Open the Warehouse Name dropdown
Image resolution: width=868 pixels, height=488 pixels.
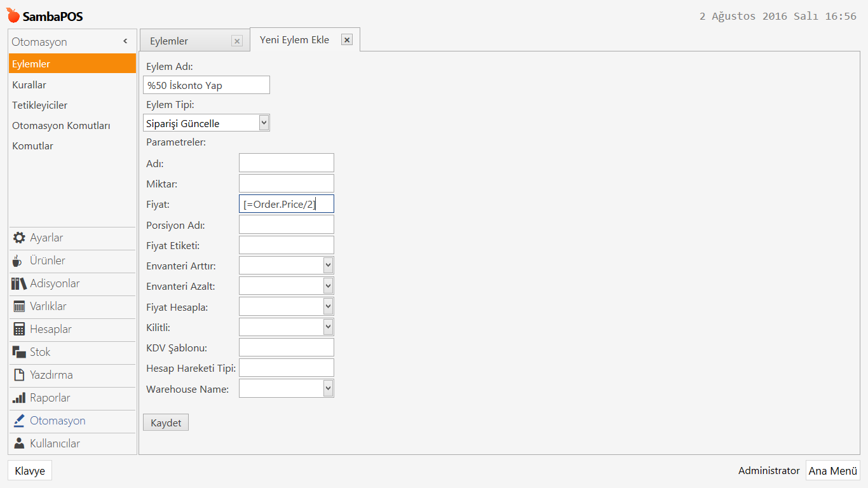pos(328,388)
